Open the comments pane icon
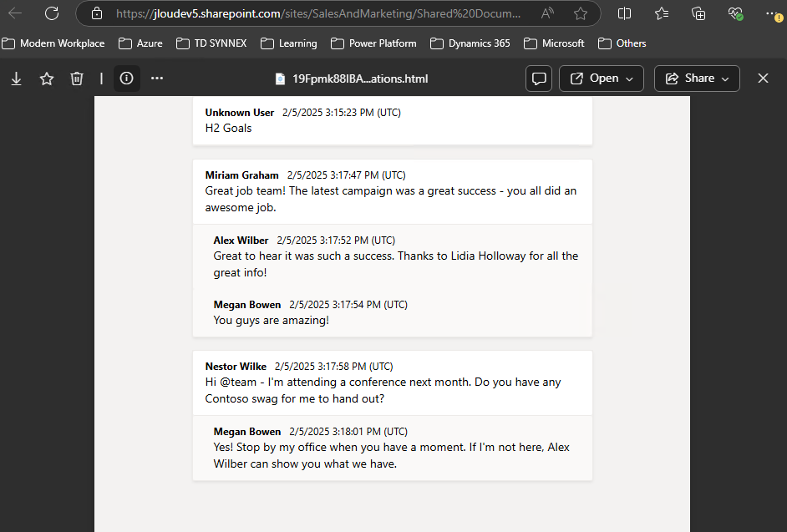The width and height of the screenshot is (787, 532). [539, 79]
